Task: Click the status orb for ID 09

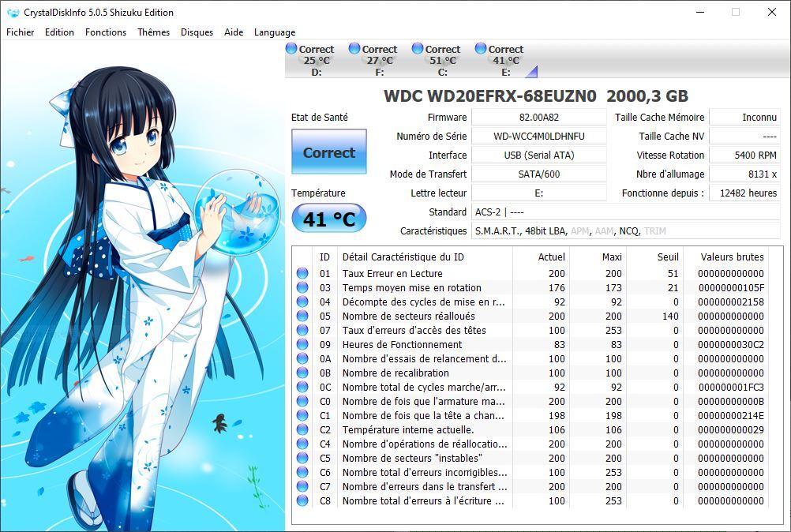Action: point(302,344)
